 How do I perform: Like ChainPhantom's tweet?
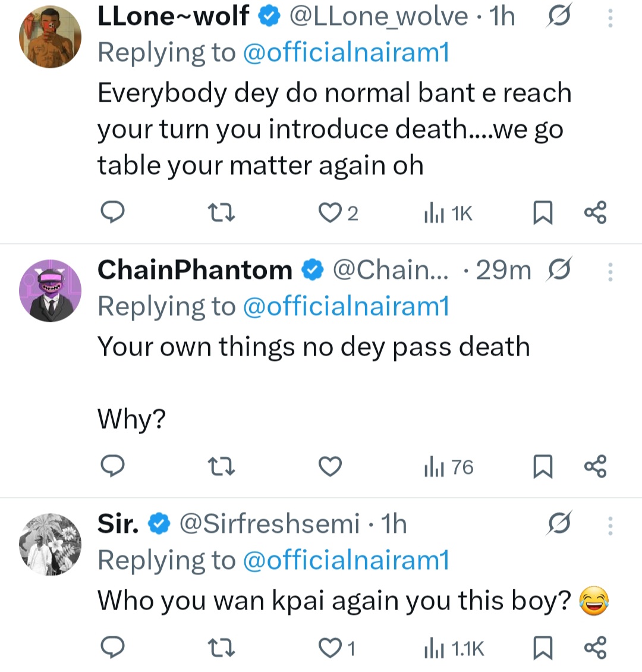click(330, 467)
